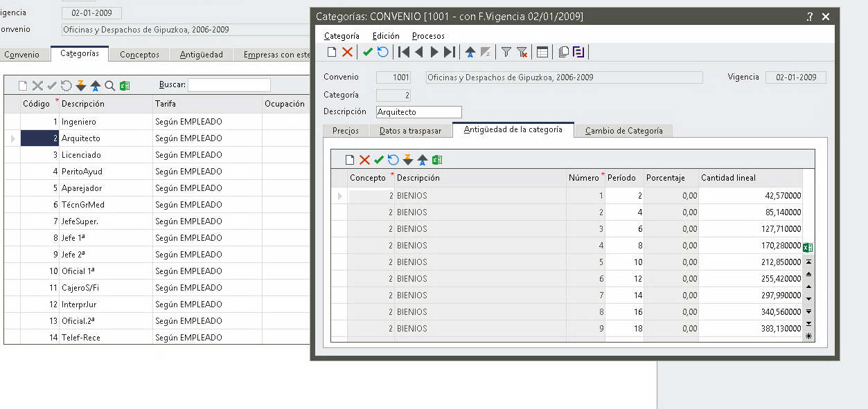Viewport: 868px width, 409px height.
Task: Open the Categoría menu
Action: 342,35
